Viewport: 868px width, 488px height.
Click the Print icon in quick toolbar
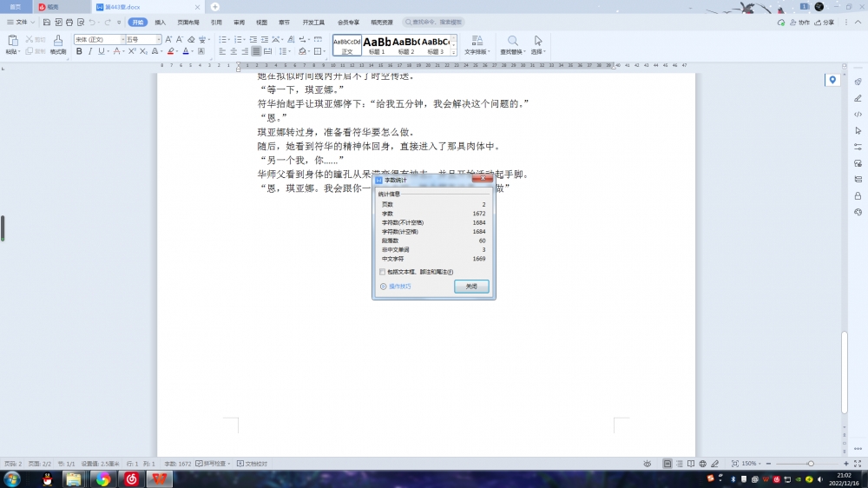[69, 23]
